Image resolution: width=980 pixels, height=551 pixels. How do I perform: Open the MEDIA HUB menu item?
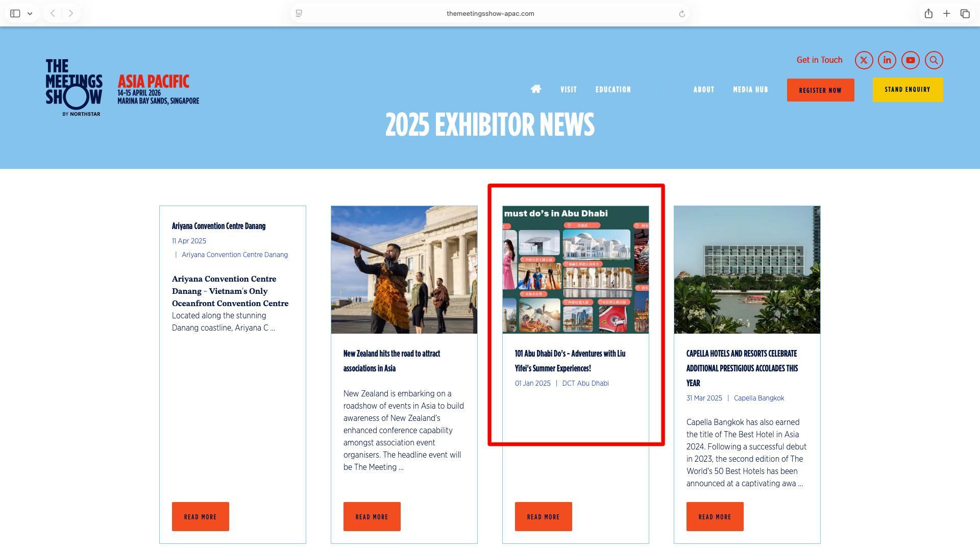(x=750, y=90)
